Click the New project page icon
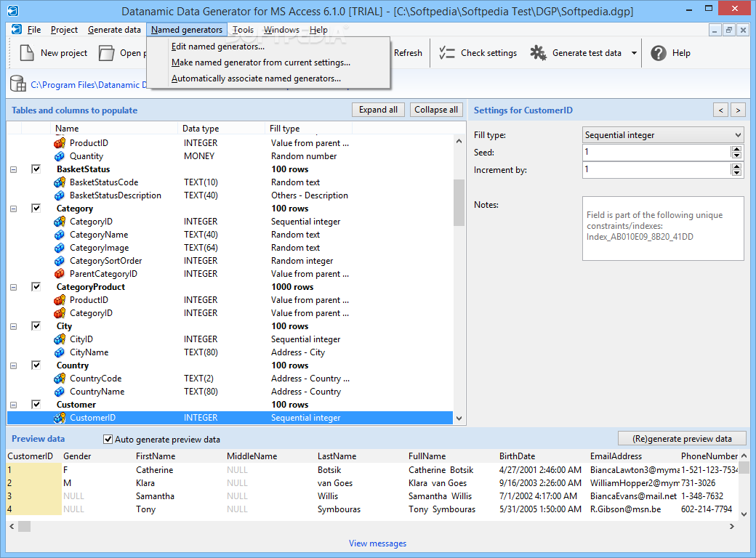This screenshot has width=756, height=558. click(27, 52)
